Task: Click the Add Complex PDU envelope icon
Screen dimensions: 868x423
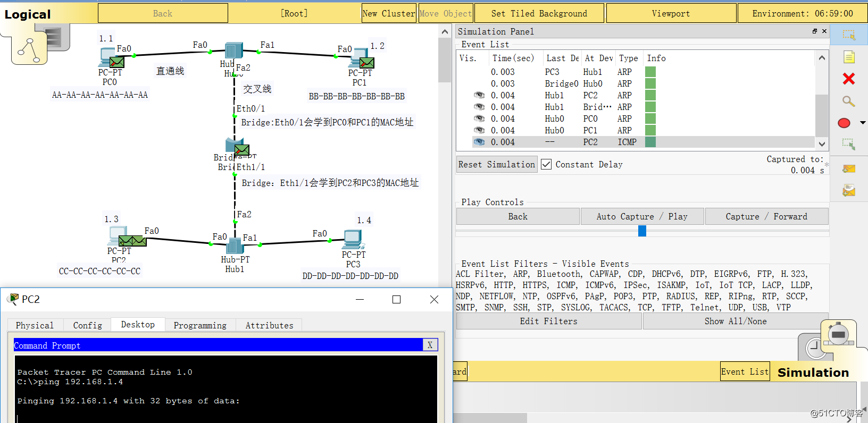Action: (849, 190)
